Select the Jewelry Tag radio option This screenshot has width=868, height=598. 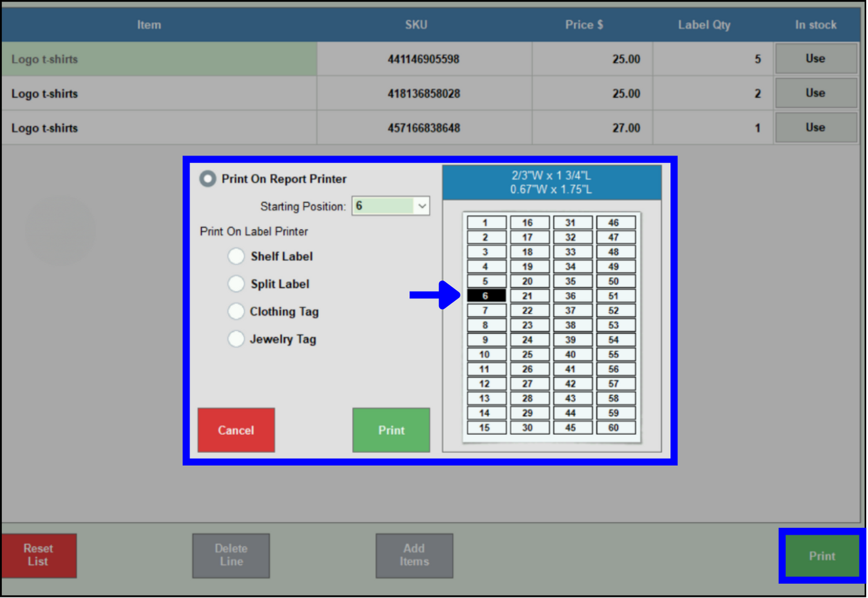236,339
